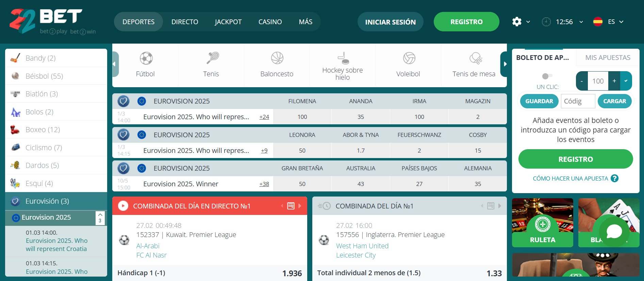
Task: Expand +38 more markets link
Action: (264, 184)
